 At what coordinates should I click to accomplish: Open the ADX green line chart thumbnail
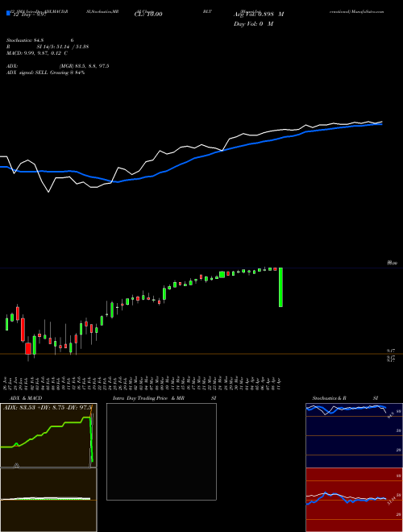tap(48, 435)
